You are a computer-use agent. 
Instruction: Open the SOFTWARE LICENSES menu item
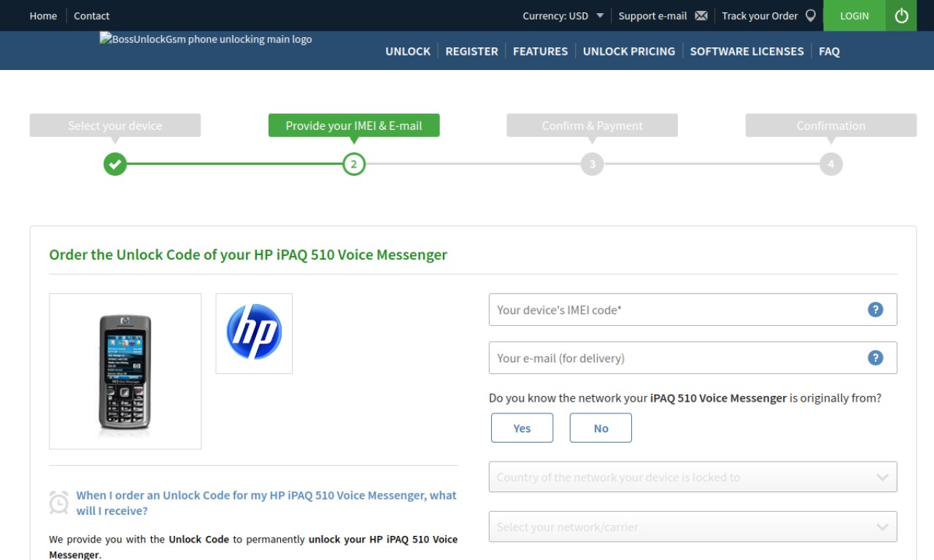(x=746, y=51)
